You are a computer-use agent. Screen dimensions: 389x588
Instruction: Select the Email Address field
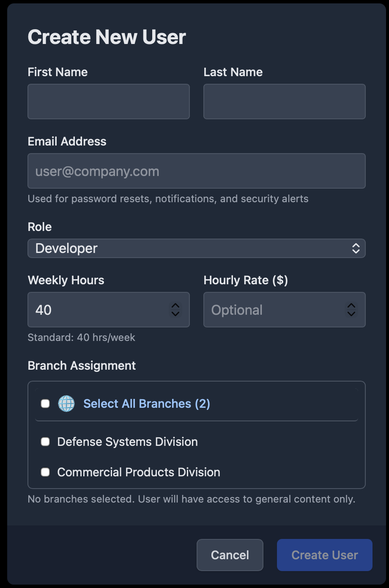click(x=196, y=171)
